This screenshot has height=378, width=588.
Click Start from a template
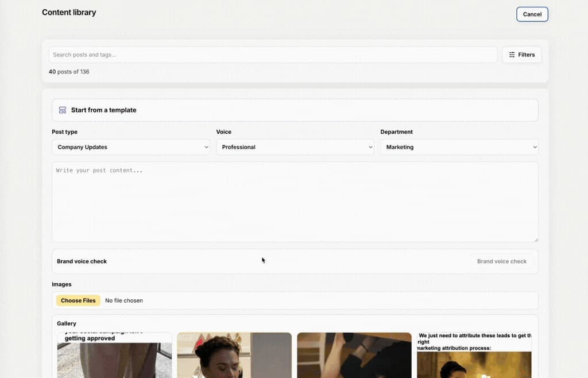coord(295,110)
